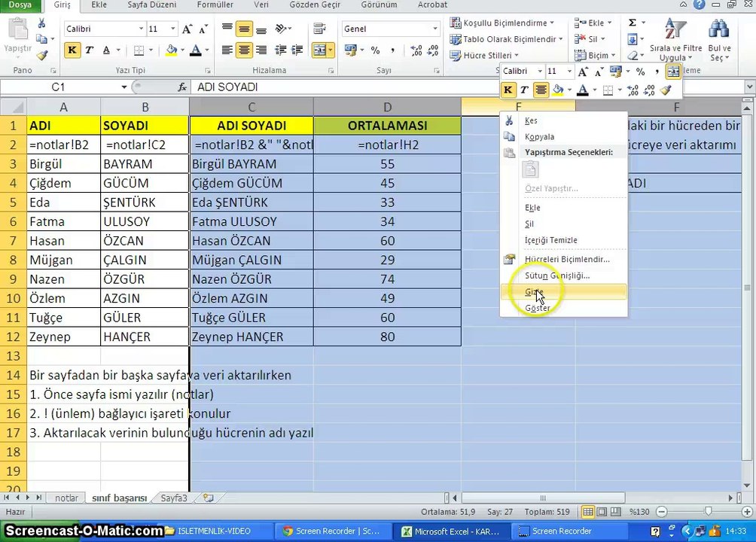Align text left in the ribbon
This screenshot has height=542, width=756.
227,50
